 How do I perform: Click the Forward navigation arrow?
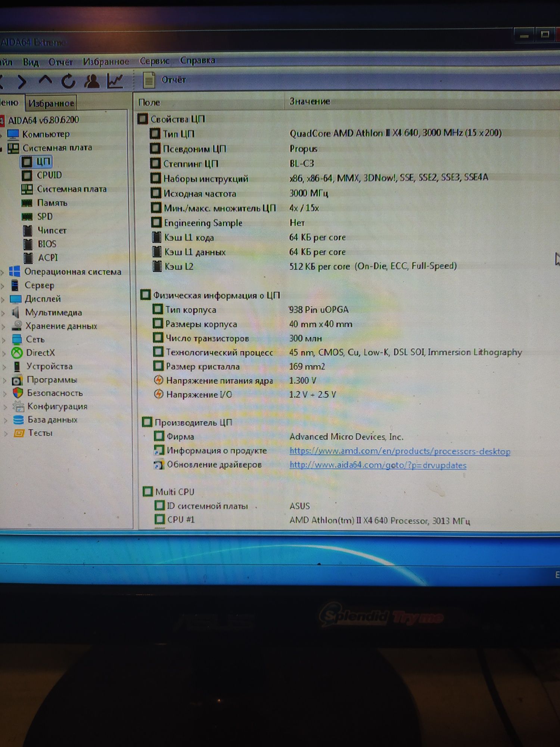pos(22,81)
